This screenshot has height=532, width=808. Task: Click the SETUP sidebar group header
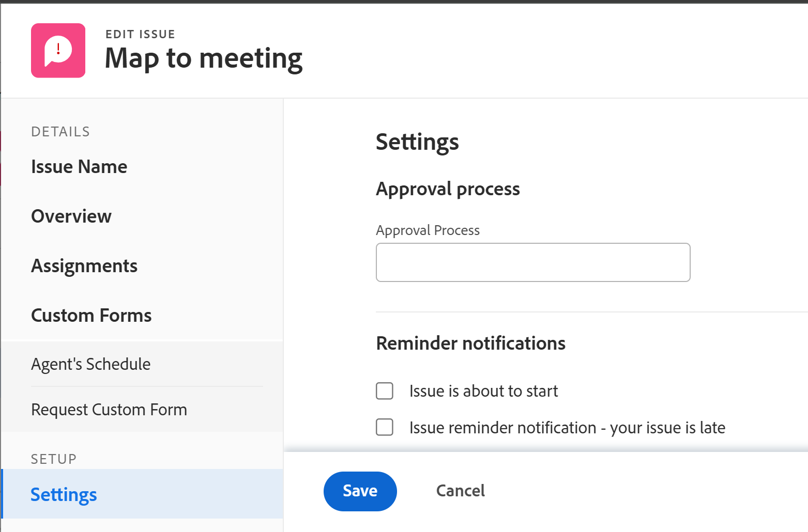[x=54, y=459]
